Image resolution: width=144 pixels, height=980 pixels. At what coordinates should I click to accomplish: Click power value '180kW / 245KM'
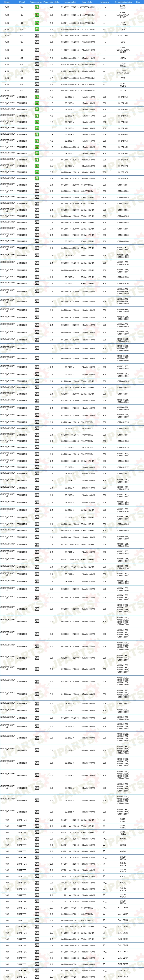pyautogui.click(x=87, y=71)
